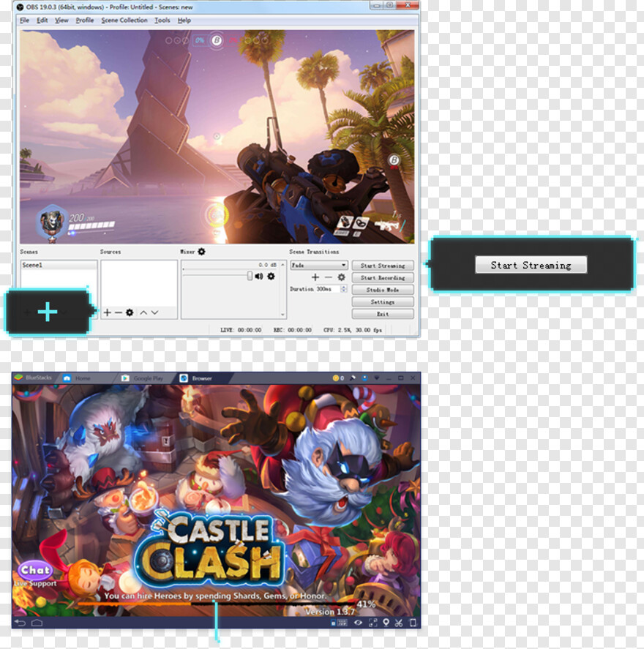
Task: Click the CPU: 2.5%, 30.00 fps status
Action: coord(353,330)
